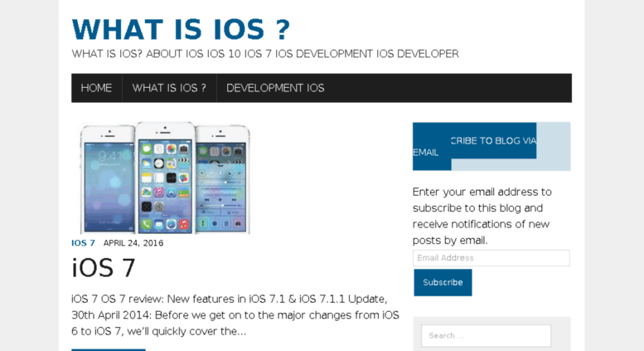Open the WHAT IS IOS ? menu item

(169, 88)
